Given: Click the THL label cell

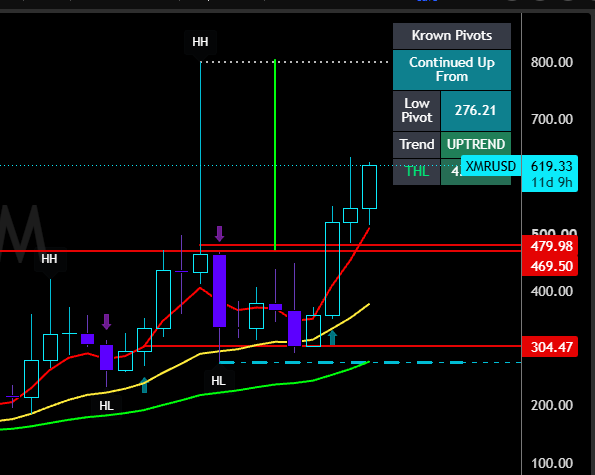Looking at the screenshot, I should tap(416, 171).
